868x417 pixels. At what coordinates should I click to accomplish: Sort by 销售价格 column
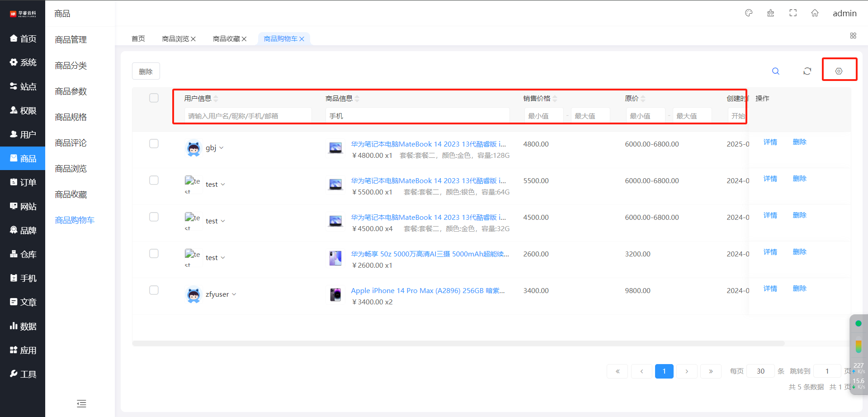coord(555,99)
